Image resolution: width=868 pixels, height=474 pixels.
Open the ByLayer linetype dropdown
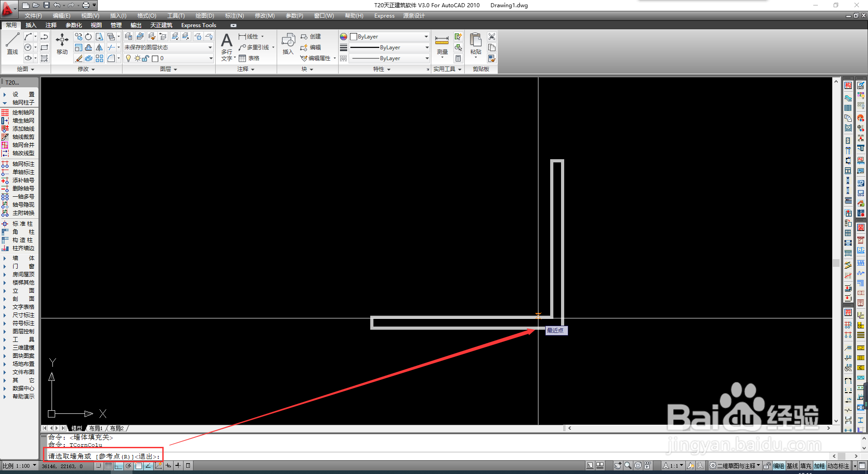pos(389,58)
